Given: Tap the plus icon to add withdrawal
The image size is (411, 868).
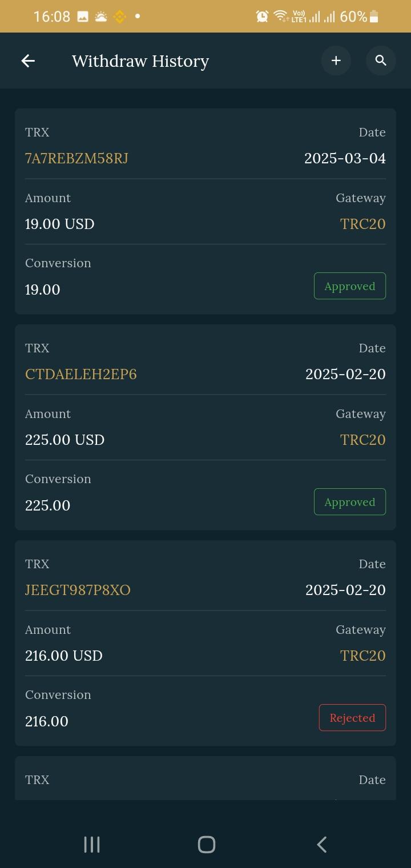Looking at the screenshot, I should coord(336,61).
